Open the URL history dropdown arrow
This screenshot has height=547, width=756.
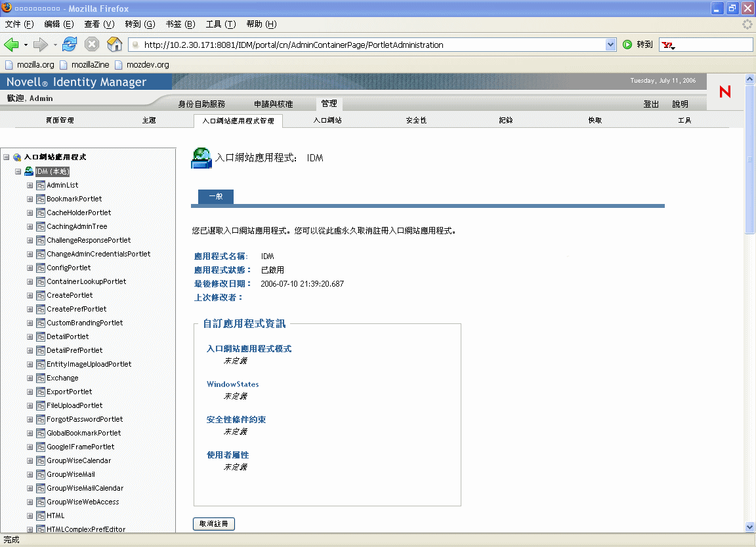click(x=610, y=45)
